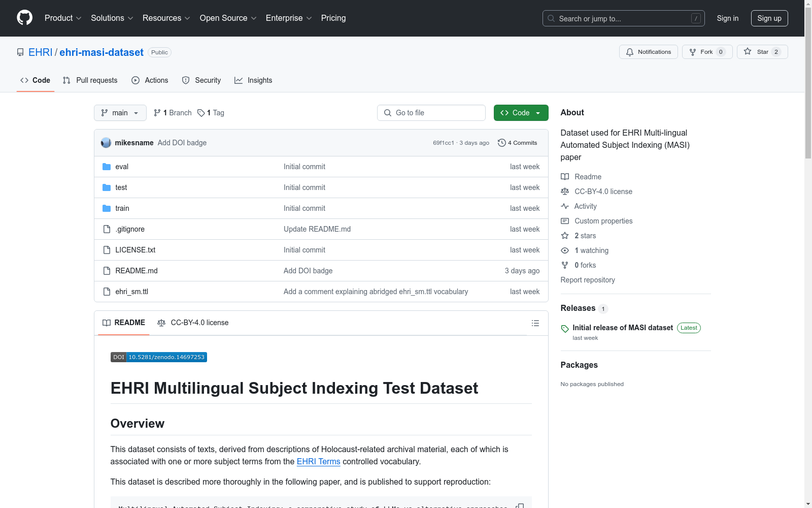
Task: Expand the Open Source menu
Action: coord(228,18)
